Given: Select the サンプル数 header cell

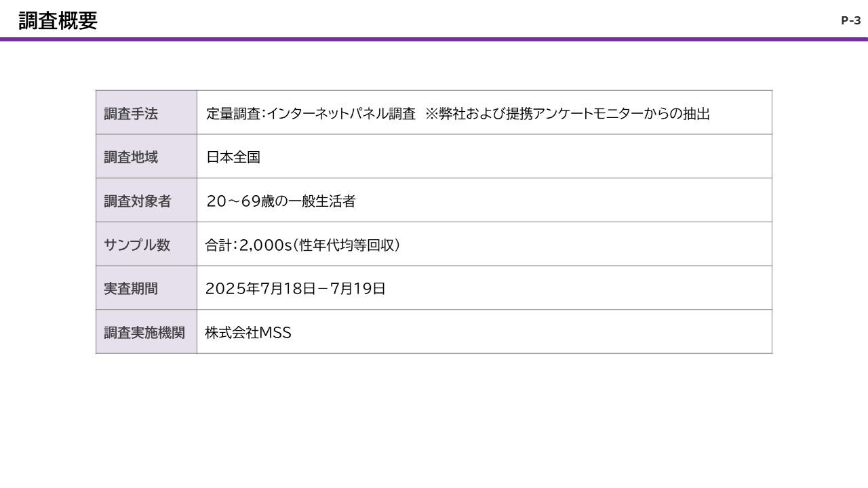Looking at the screenshot, I should 137,245.
